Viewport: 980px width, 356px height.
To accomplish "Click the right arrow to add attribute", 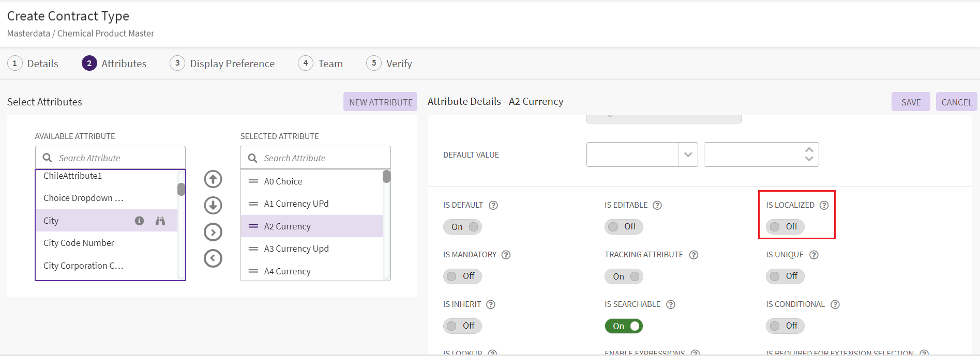I will (x=213, y=232).
